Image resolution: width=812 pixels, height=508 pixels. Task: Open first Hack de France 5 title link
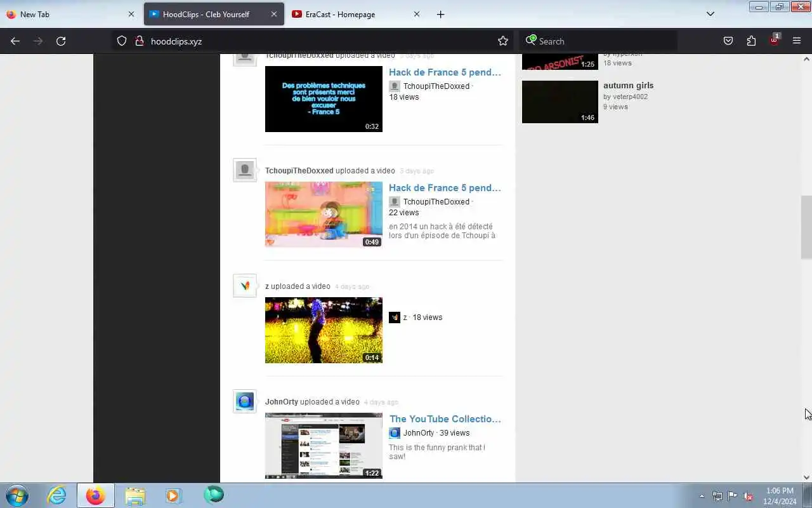tap(445, 72)
